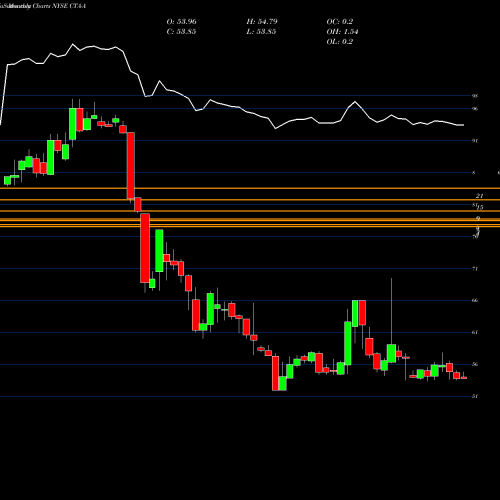Click the 'C: 53.85' close price value
Viewport: 500px width, 500px height.
click(181, 32)
